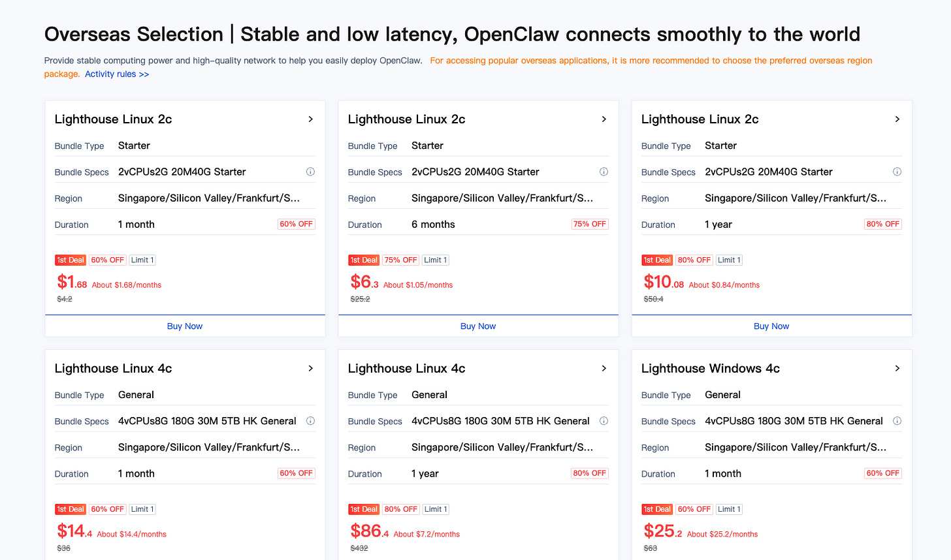Click '1 year' duration on the $10.08 card
951x560 pixels.
pos(718,225)
